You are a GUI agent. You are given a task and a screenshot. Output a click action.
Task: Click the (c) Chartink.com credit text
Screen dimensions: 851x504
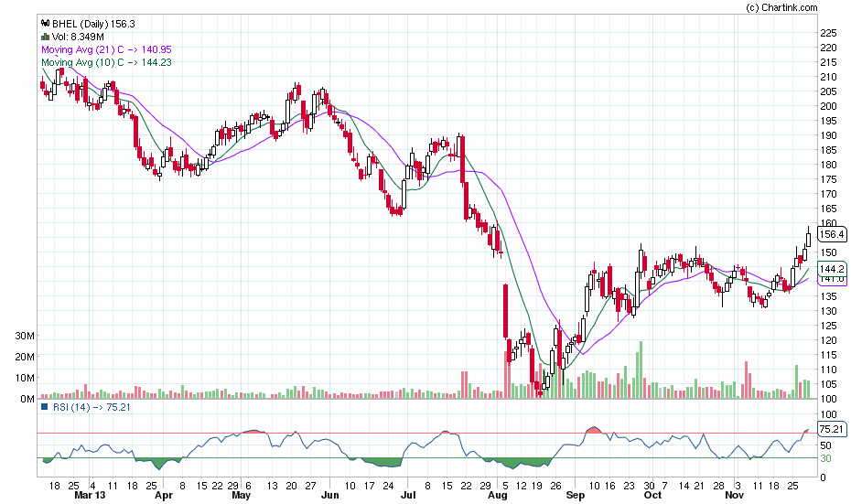click(782, 7)
